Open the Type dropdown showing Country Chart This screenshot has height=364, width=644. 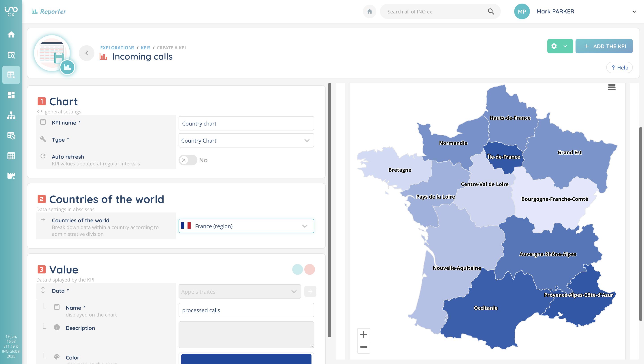coord(246,141)
